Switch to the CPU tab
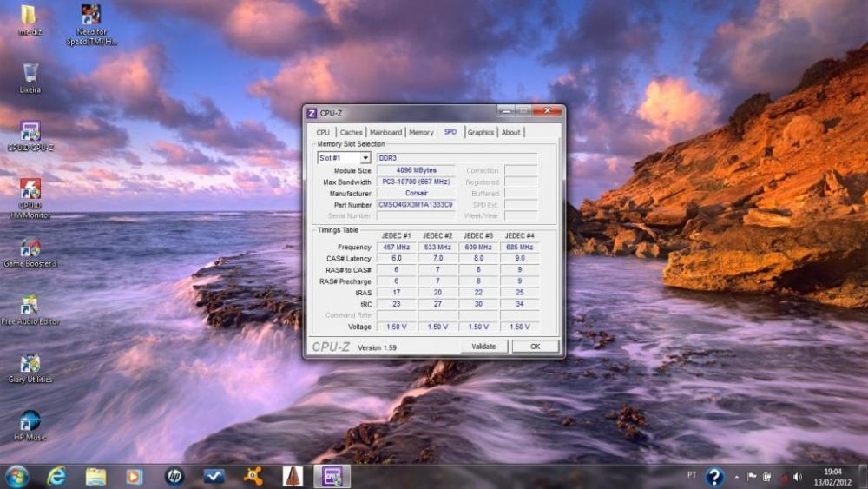This screenshot has height=489, width=868. 323,133
